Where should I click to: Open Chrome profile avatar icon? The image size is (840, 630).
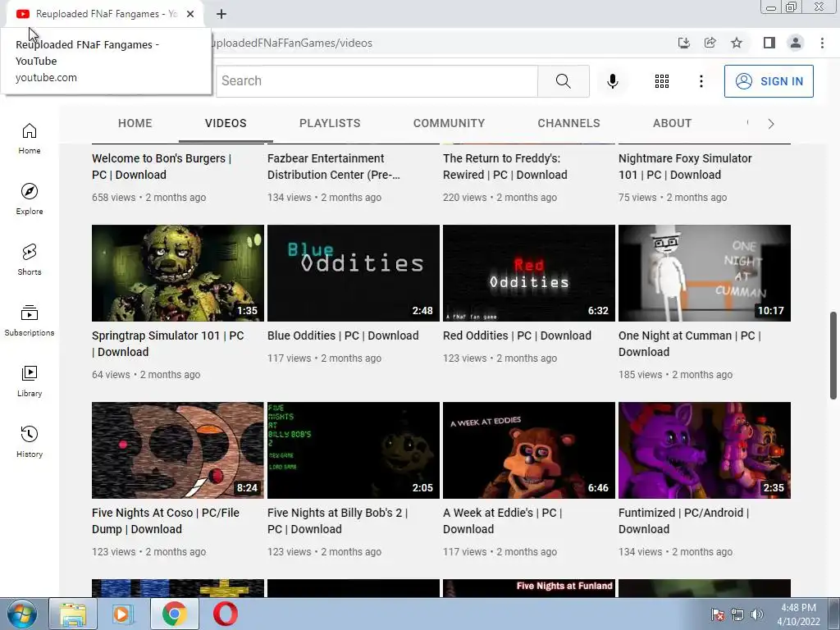[x=796, y=43]
